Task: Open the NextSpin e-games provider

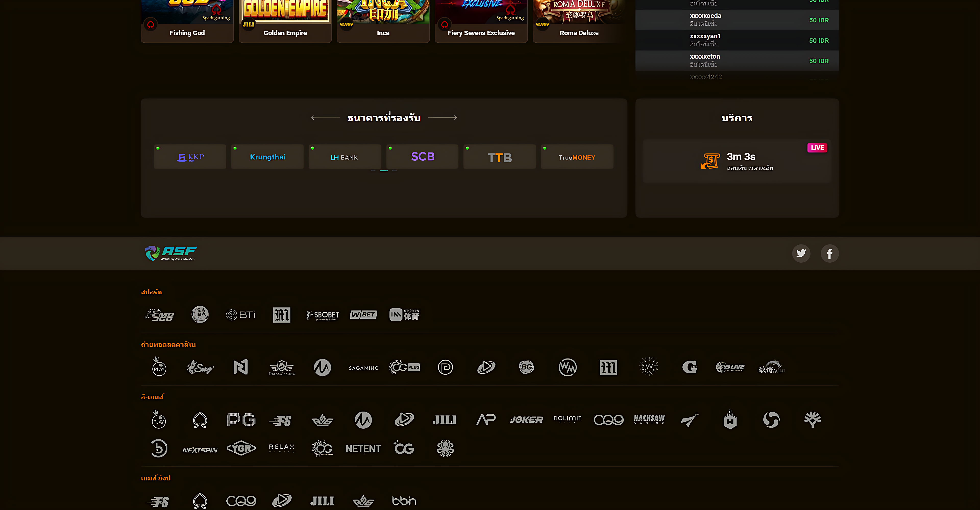Action: pos(200,450)
